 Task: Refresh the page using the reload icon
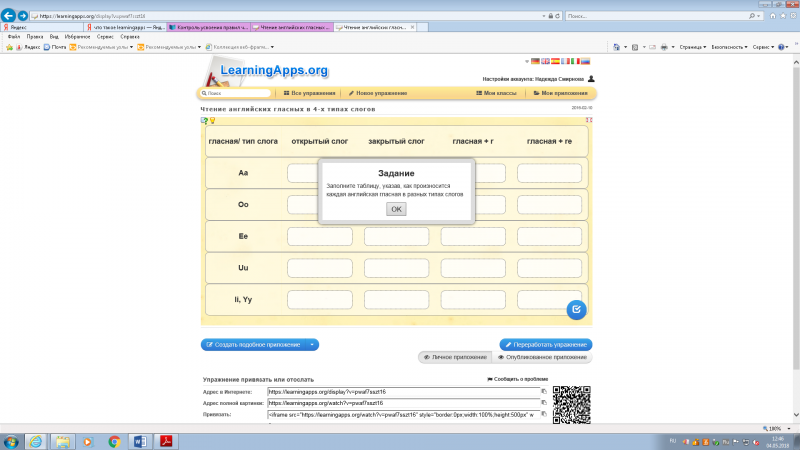click(x=557, y=16)
